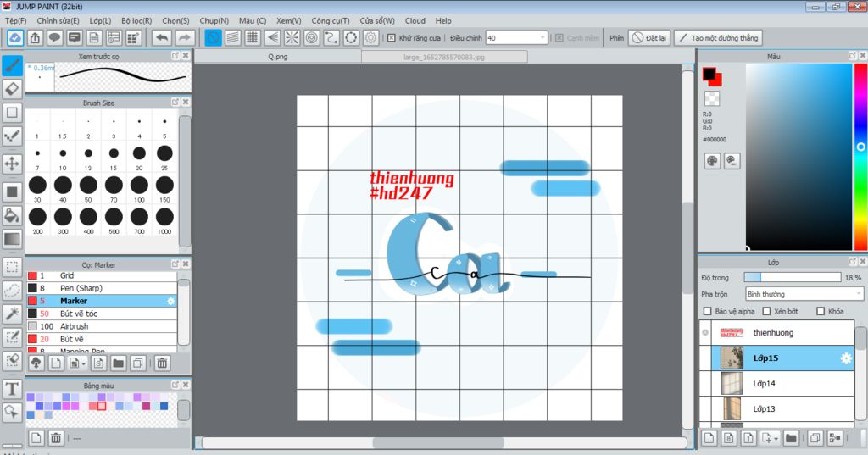The height and width of the screenshot is (455, 868).
Task: Select the Eraser tool
Action: pyautogui.click(x=12, y=89)
